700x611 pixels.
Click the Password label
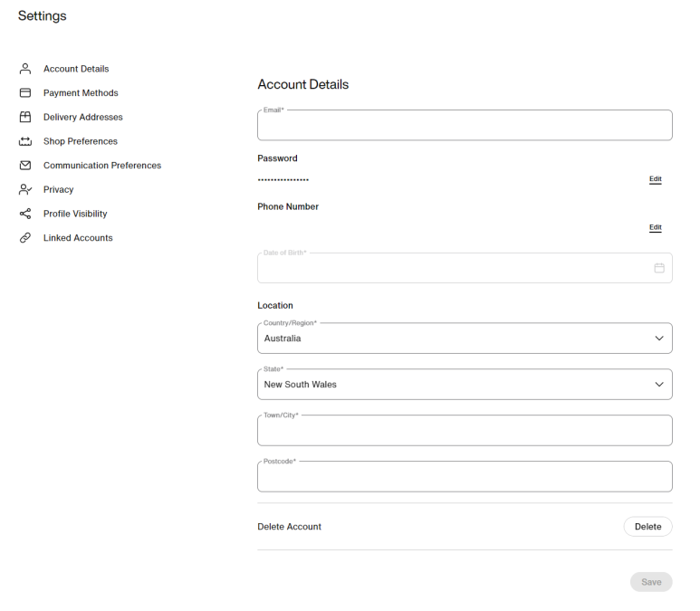[x=277, y=158]
